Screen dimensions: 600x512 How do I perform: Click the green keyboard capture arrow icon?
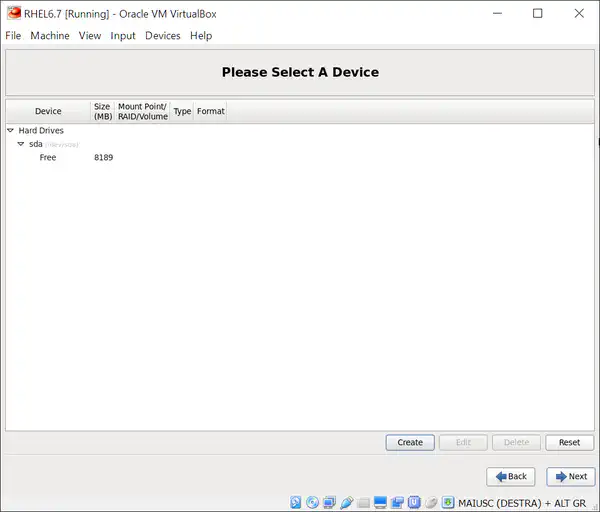[x=448, y=502]
